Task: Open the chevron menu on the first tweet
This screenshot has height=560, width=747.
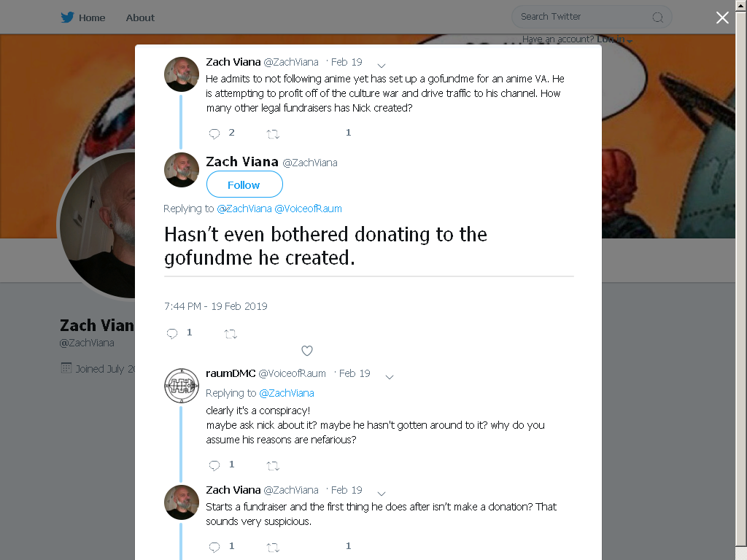Action: [382, 65]
